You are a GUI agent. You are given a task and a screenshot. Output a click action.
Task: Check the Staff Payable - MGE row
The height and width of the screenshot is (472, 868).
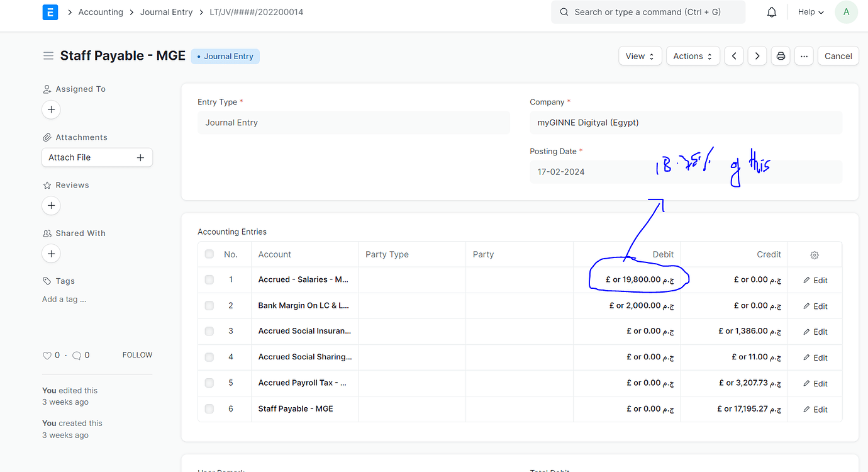tap(209, 408)
